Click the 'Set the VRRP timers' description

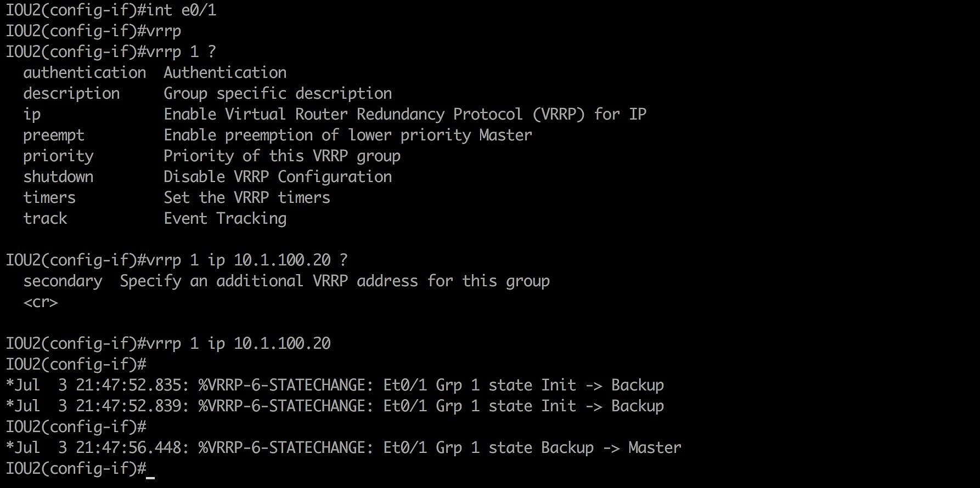click(247, 197)
